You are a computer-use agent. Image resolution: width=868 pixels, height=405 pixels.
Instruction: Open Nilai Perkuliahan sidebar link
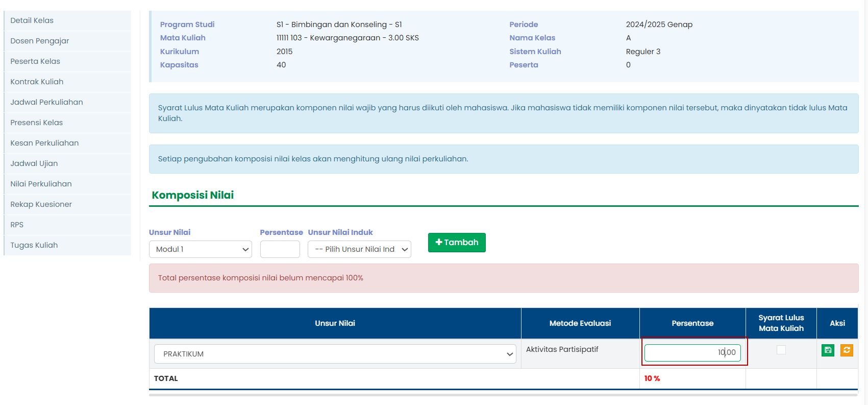pyautogui.click(x=41, y=184)
